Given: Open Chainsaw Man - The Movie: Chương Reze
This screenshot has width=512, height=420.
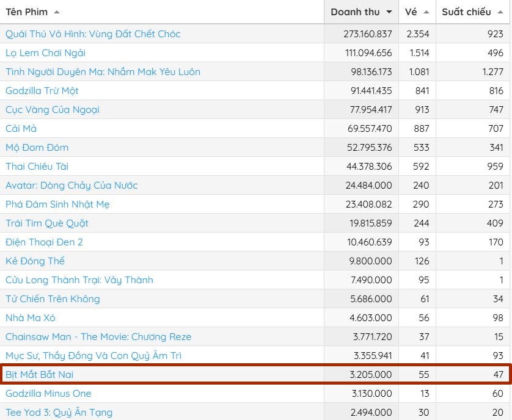Looking at the screenshot, I should point(98,337).
